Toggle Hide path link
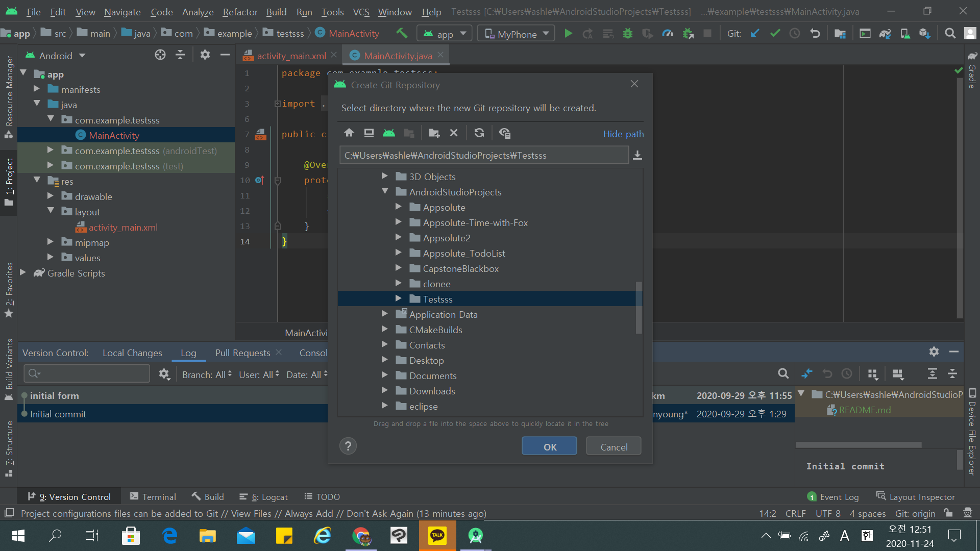Screen dimensions: 980x551 click(623, 134)
